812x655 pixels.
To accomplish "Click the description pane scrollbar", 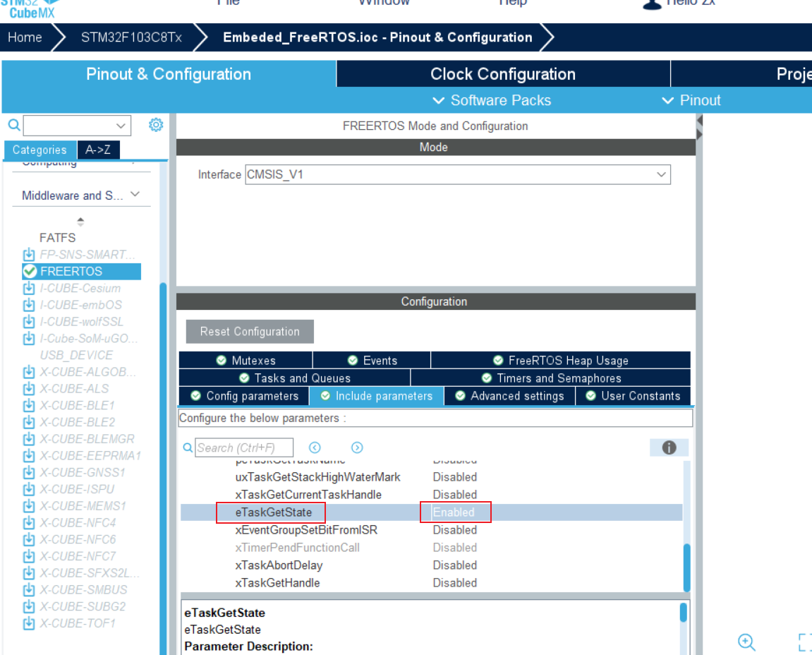I will (683, 612).
